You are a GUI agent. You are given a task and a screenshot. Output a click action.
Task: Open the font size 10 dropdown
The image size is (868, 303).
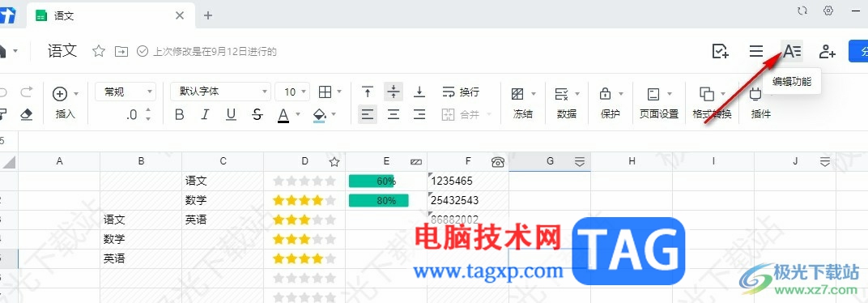point(292,92)
